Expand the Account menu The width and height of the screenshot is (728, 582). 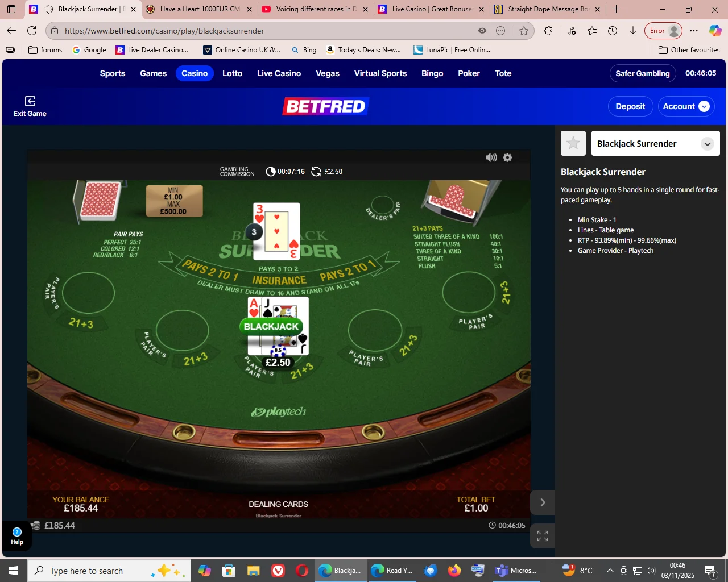point(686,106)
